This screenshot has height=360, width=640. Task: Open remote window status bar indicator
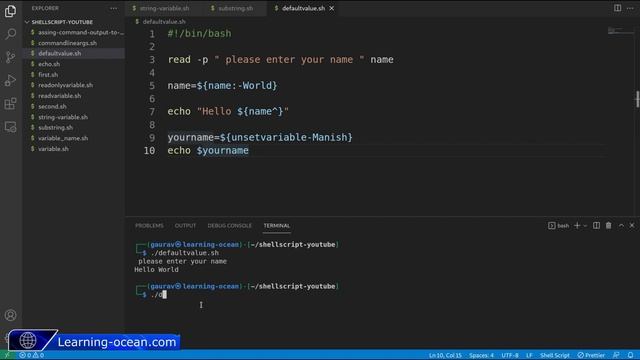[x=7, y=355]
